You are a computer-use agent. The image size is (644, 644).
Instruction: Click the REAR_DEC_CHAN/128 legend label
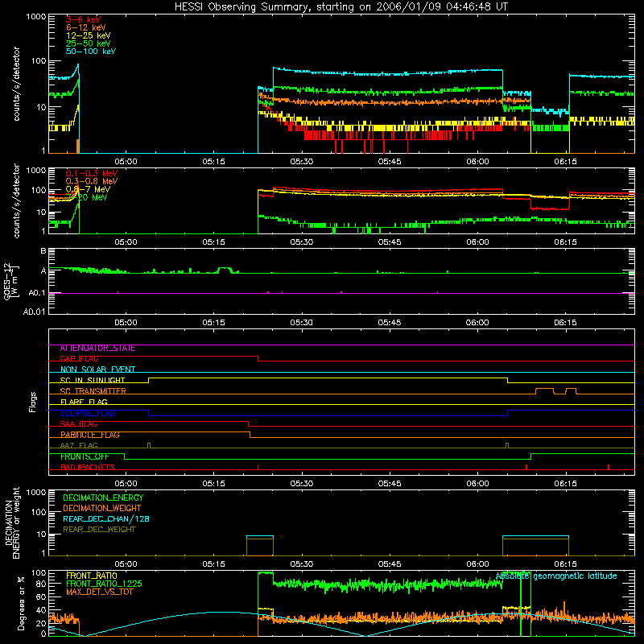106,519
